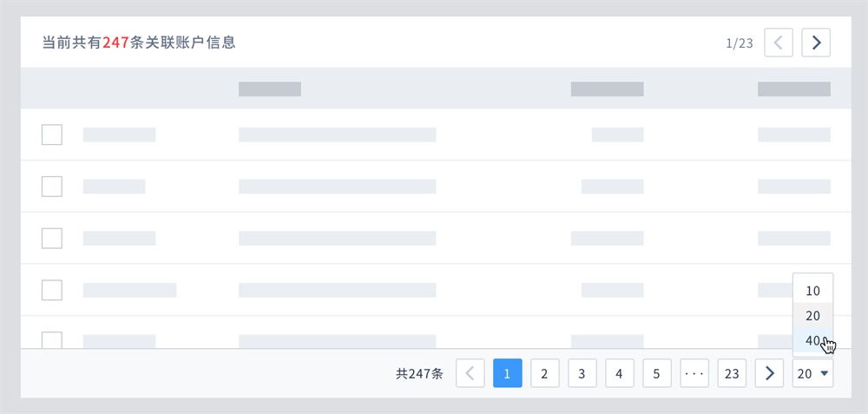
Task: Open the page size dropdown showing 20
Action: click(812, 373)
